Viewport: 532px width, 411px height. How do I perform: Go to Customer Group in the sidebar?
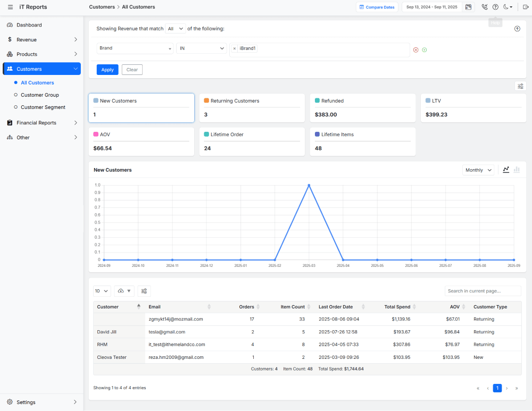[x=39, y=95]
